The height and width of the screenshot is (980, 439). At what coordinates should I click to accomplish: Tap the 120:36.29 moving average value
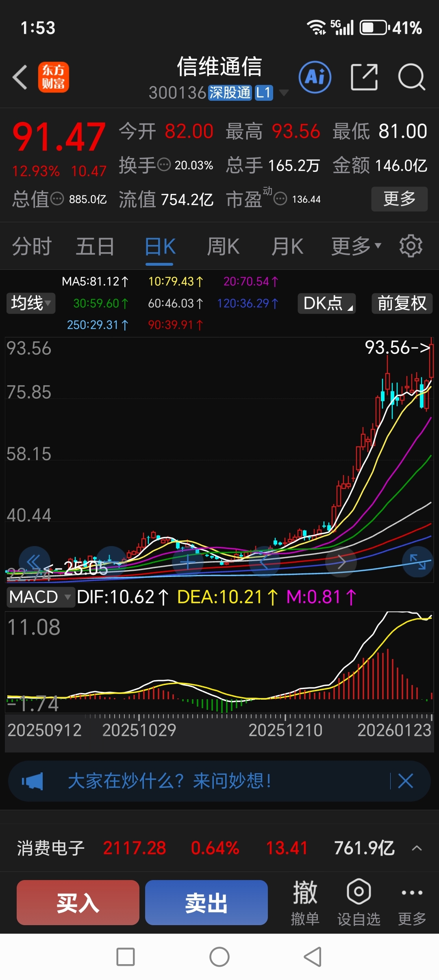[x=248, y=303]
